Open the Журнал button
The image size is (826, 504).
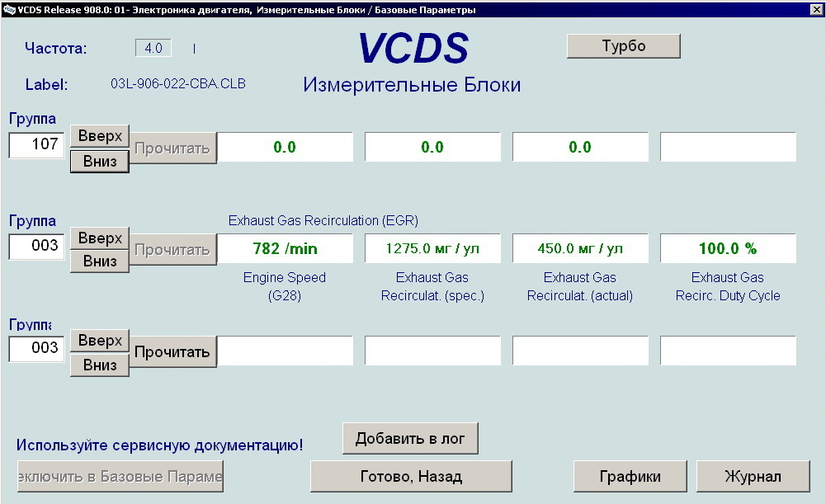coord(753,477)
